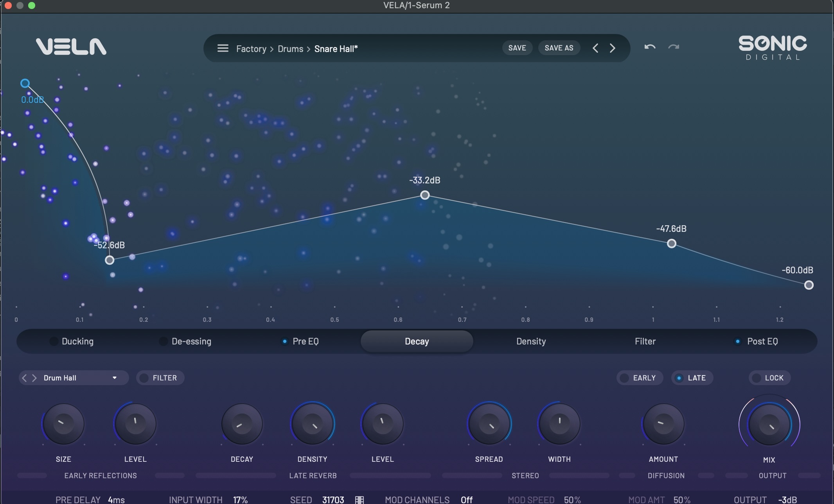Switch to the Decay tab
834x504 pixels.
[417, 341]
